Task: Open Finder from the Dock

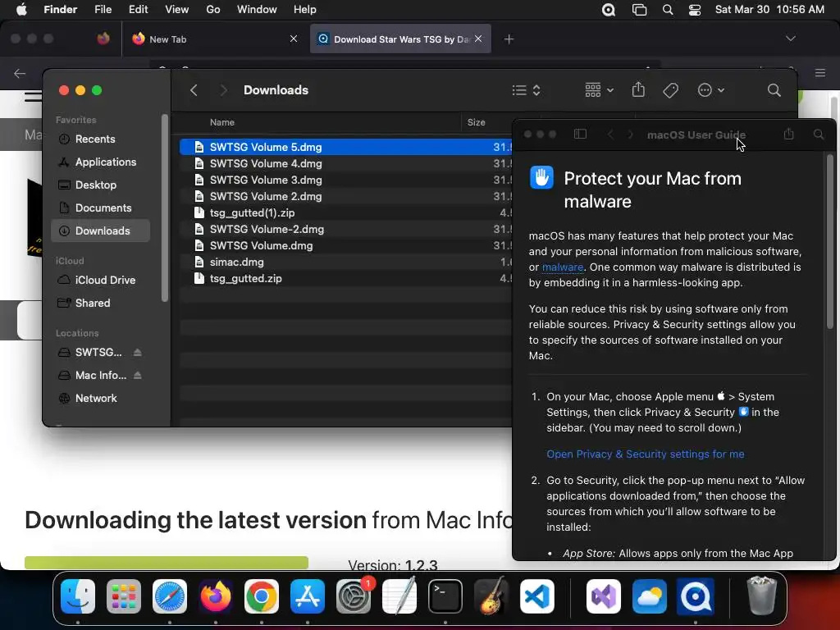Action: 78,596
